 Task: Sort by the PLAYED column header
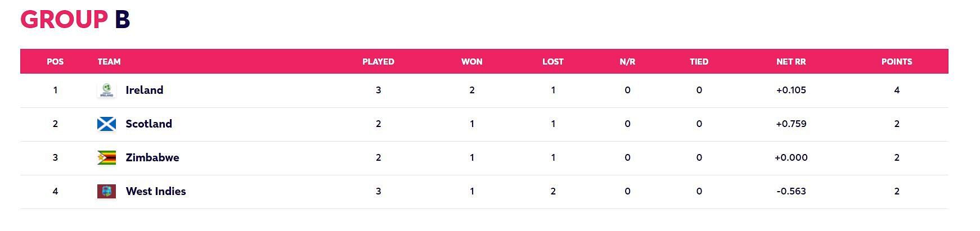click(x=378, y=62)
